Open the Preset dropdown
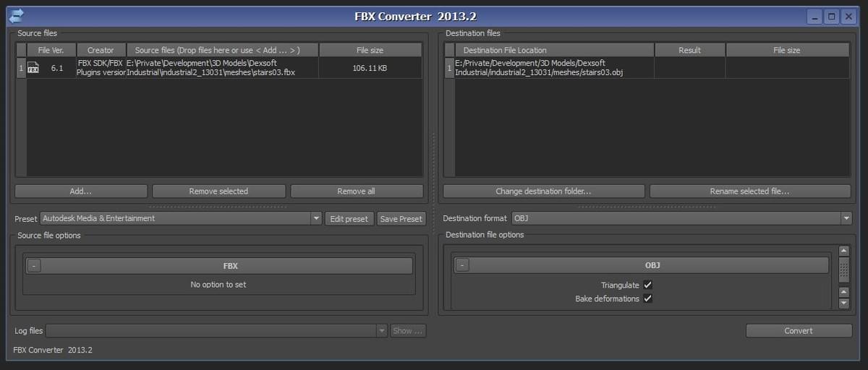 316,218
